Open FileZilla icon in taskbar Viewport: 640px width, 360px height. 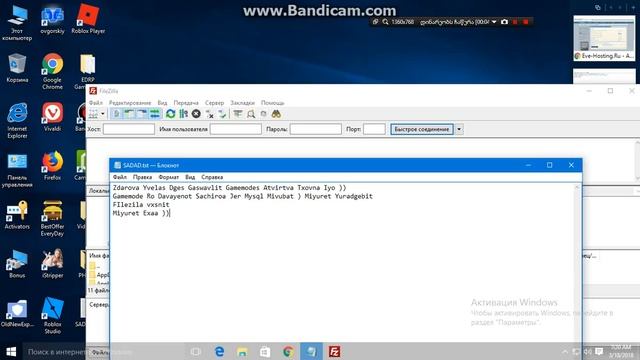tap(334, 351)
